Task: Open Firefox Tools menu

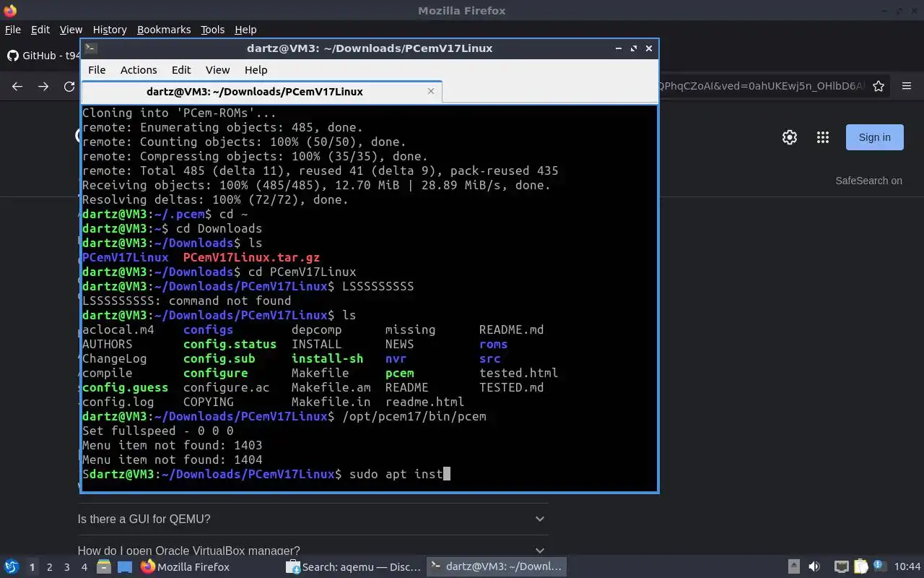Action: tap(213, 30)
